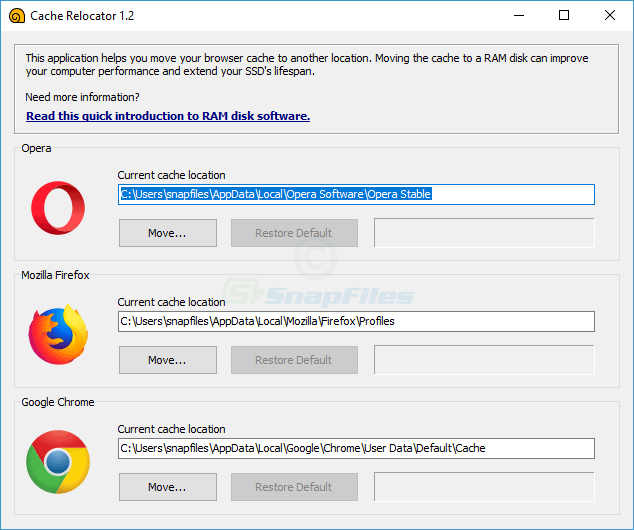Click the Google Chrome logo

pos(58,462)
